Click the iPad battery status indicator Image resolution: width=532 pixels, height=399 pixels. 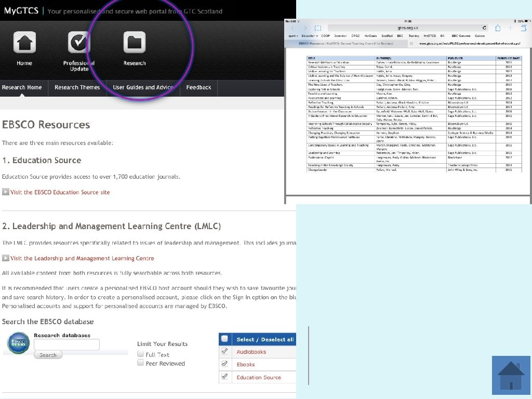(527, 21)
